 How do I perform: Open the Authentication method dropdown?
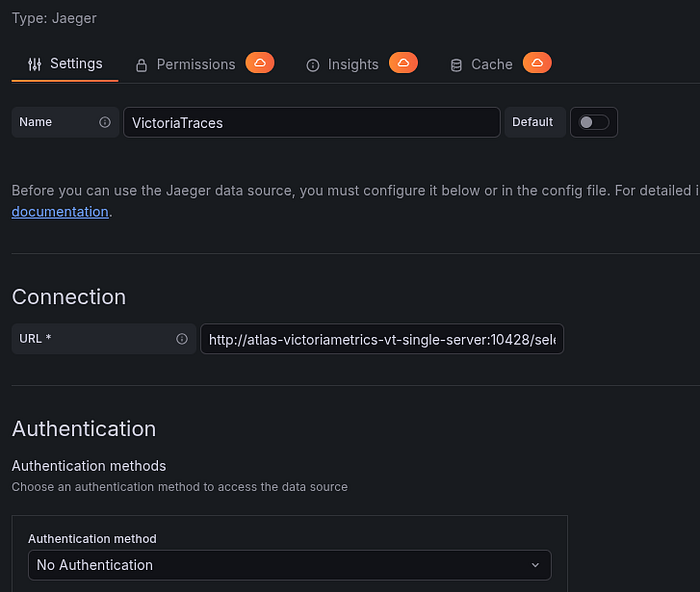tap(289, 565)
